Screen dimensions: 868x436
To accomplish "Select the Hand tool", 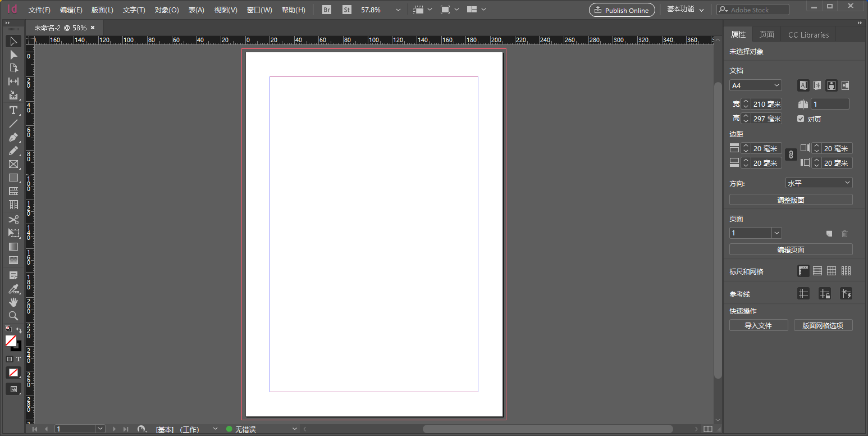I will click(x=13, y=302).
